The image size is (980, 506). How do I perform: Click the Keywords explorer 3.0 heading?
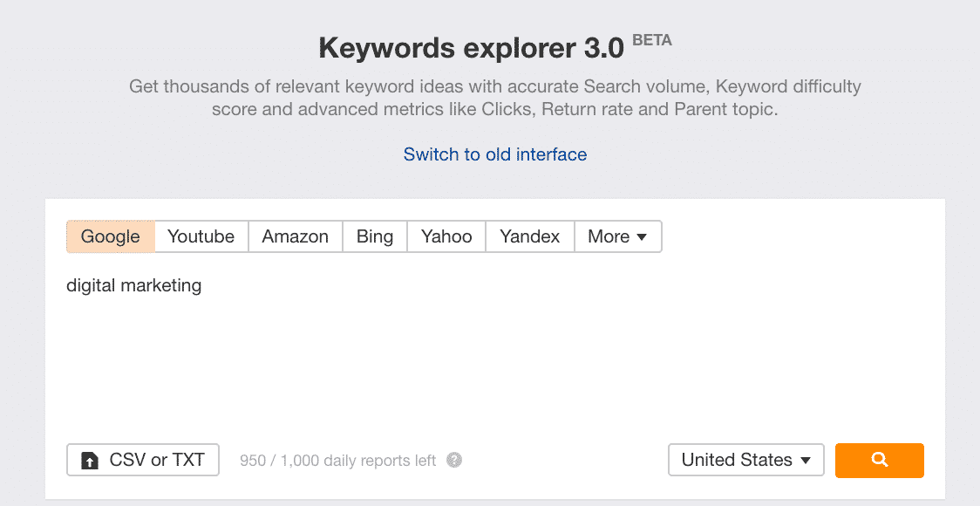(471, 48)
